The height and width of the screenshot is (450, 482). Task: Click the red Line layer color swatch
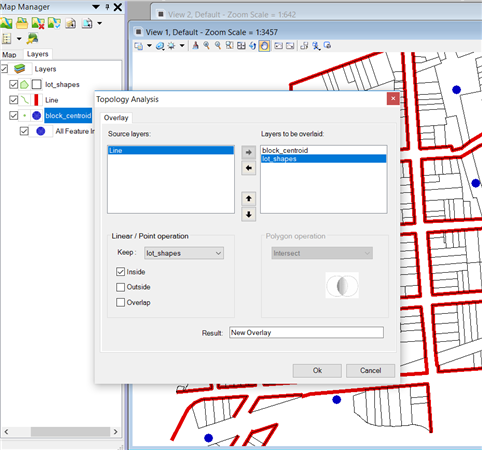[36, 100]
